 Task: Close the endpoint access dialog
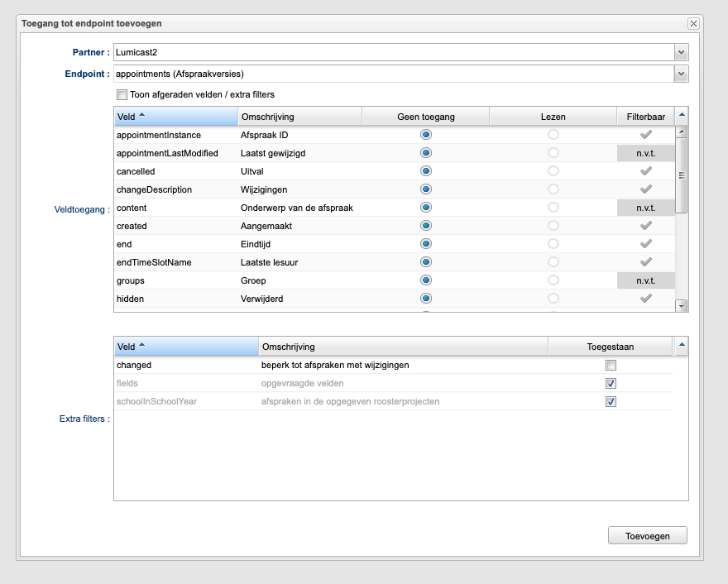(693, 23)
